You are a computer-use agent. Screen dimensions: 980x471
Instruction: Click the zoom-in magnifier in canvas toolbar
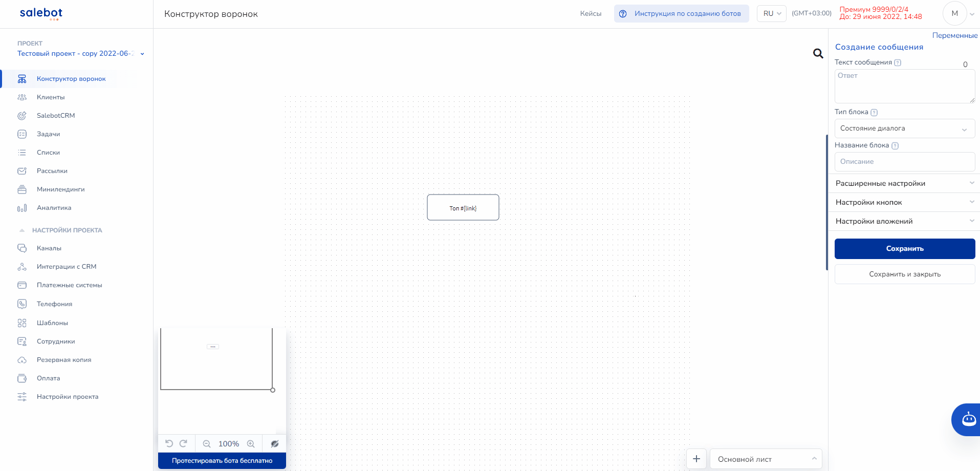click(251, 444)
